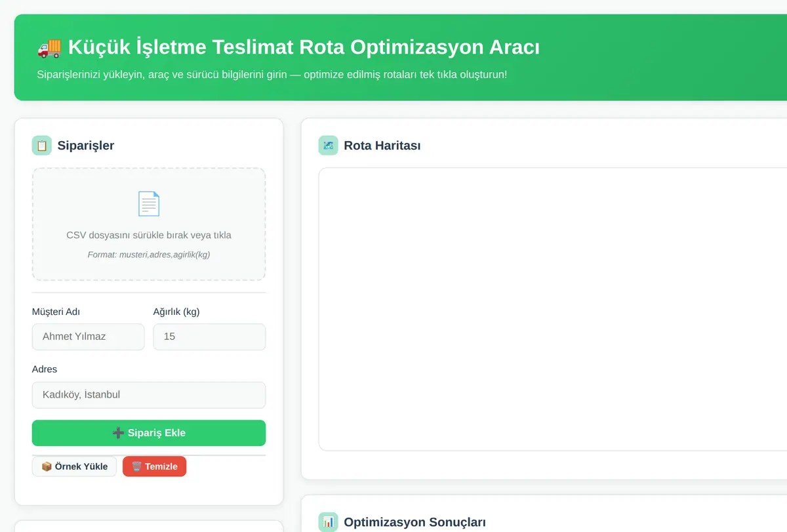Click the Sipariş Ekle button
This screenshot has width=787, height=532.
pos(149,433)
